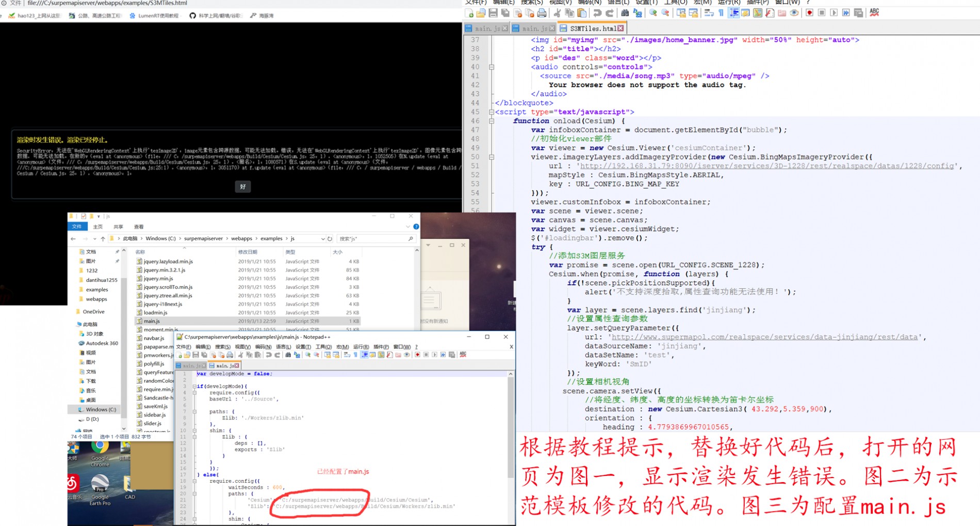The image size is (980, 526).
Task: Click the Save icon in the top Notepad++ toolbar
Action: tap(493, 13)
